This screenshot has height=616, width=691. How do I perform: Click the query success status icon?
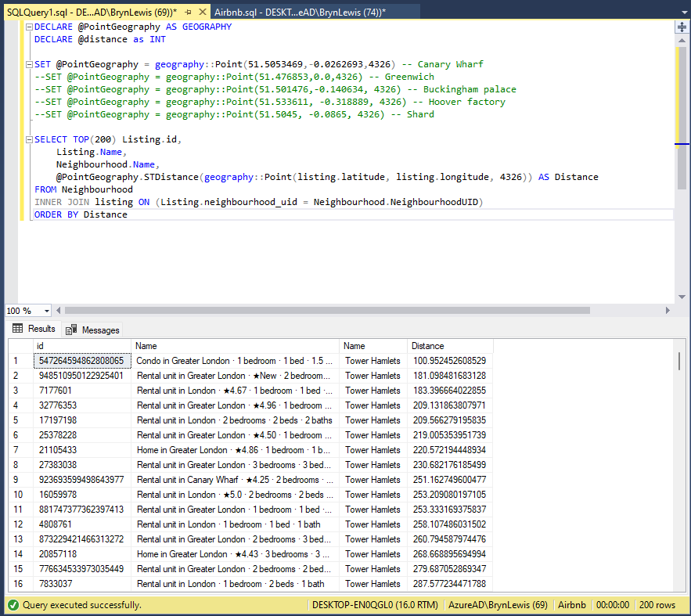point(13,605)
